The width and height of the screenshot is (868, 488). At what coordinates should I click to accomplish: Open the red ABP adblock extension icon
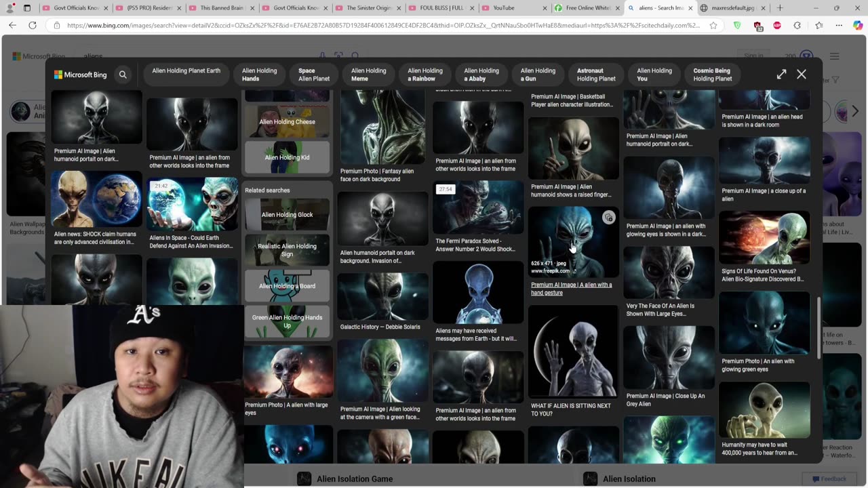pos(777,25)
